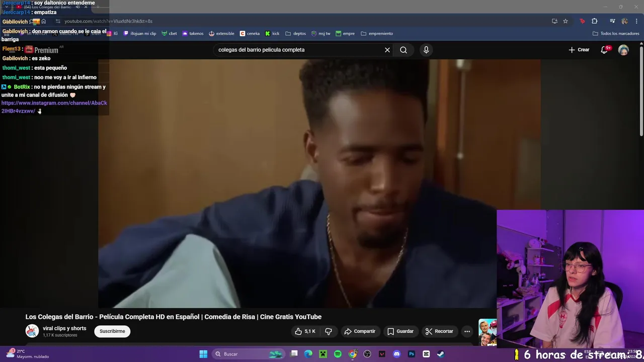The width and height of the screenshot is (644, 362).
Task: Expand the empremiento bookmark folder
Action: (377, 34)
